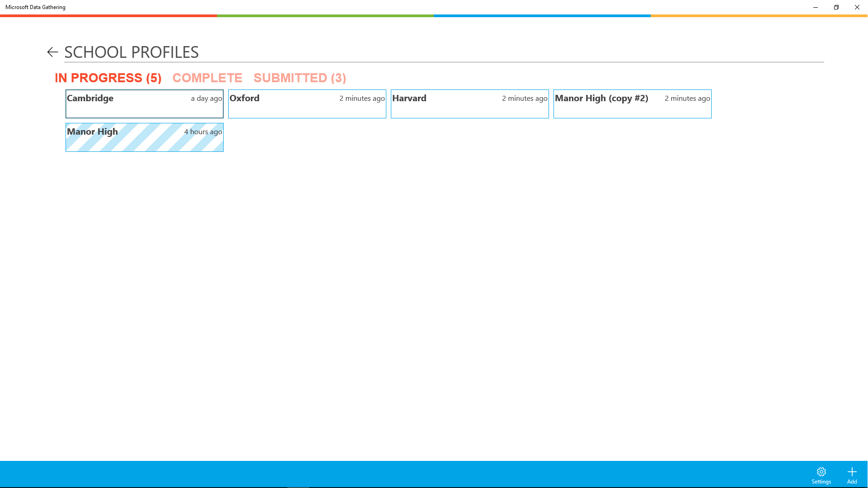Click Manor High's '4 hours ago' timestamp
The image size is (868, 488).
203,132
